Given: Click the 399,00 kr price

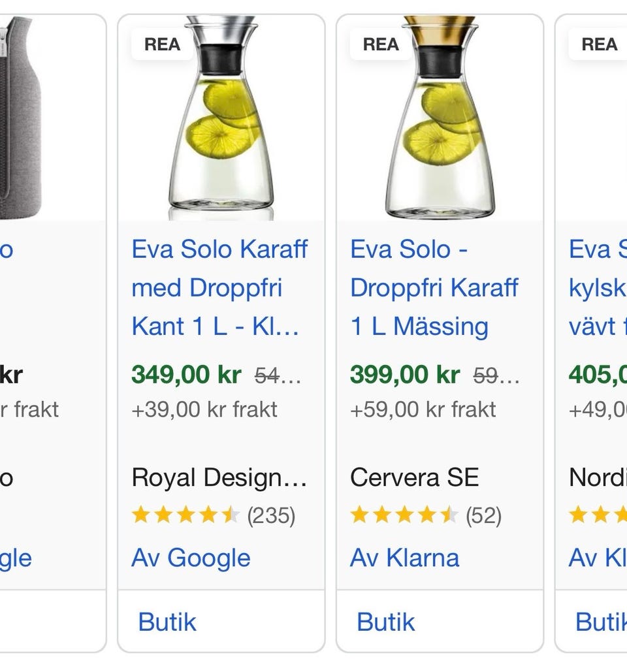Looking at the screenshot, I should [405, 375].
